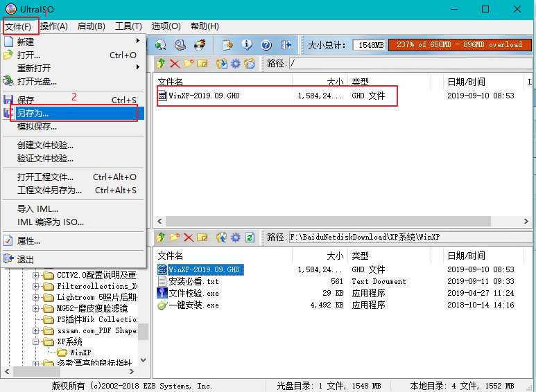
Task: Click the New Folder icon in the local pane toolbar
Action: click(175, 237)
